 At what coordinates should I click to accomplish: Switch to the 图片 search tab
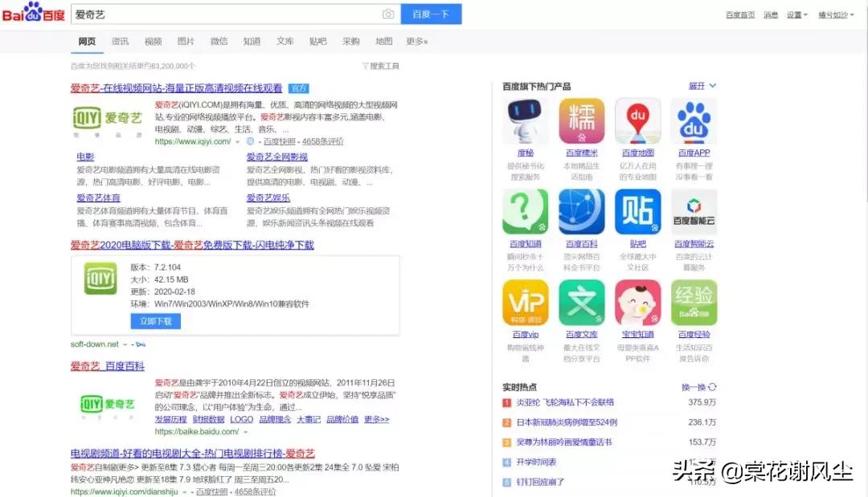[x=186, y=42]
